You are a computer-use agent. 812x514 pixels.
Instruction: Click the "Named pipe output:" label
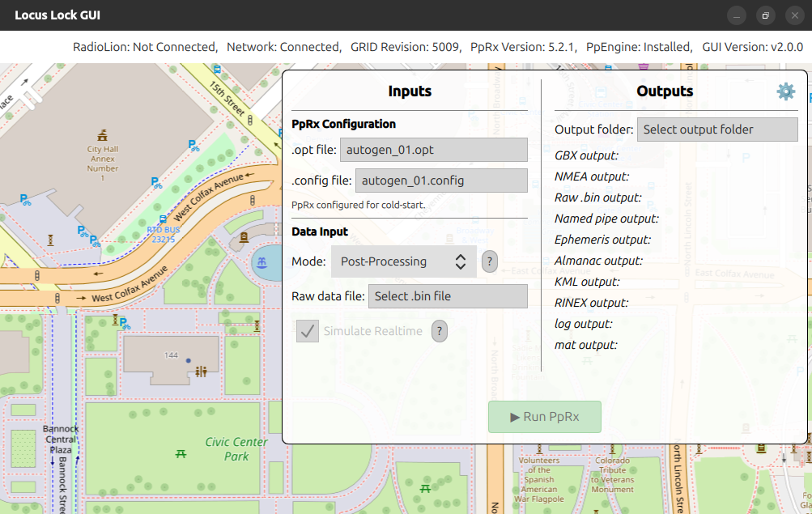tap(606, 219)
